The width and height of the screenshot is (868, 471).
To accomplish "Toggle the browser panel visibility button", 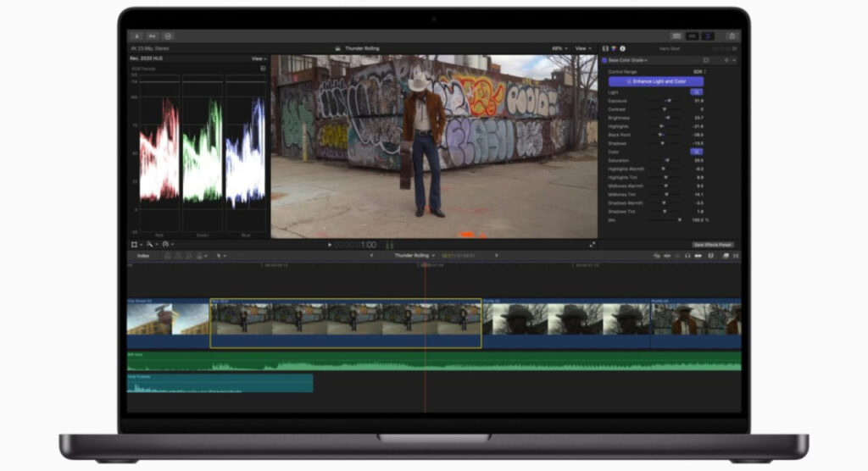I will tap(676, 36).
